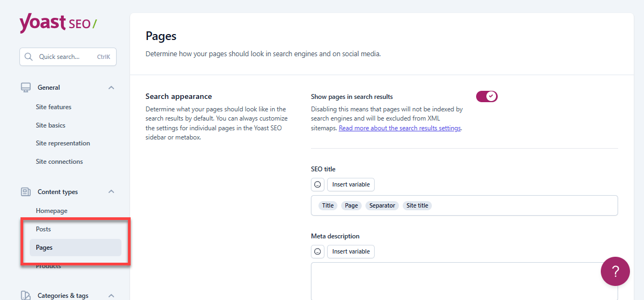The width and height of the screenshot is (644, 300).
Task: Click the Pages main heading
Action: (161, 36)
